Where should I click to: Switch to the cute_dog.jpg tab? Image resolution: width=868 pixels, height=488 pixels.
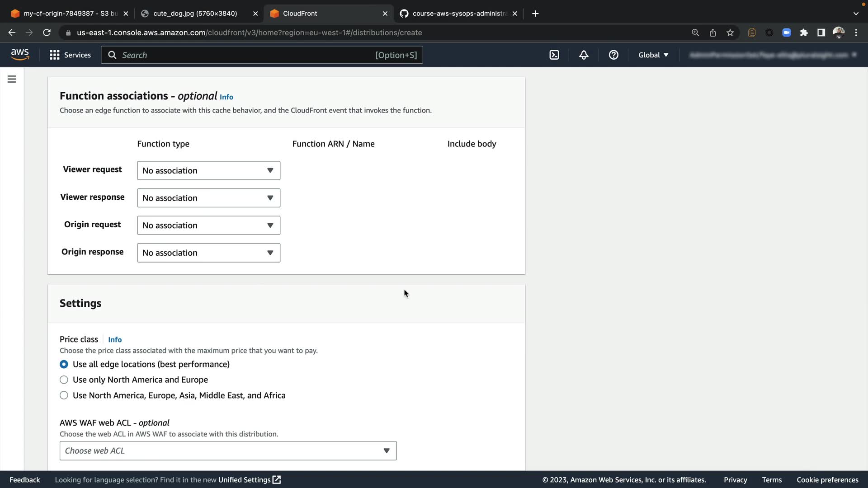(x=195, y=14)
